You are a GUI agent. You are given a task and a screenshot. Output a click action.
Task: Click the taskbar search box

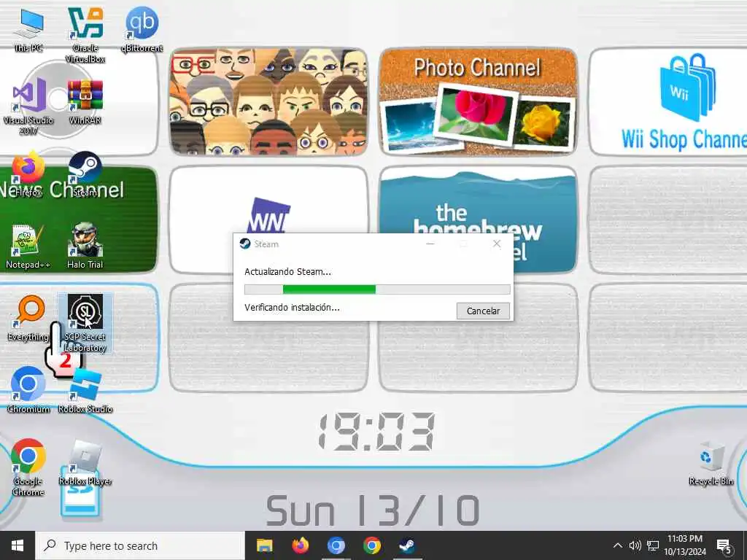click(141, 545)
